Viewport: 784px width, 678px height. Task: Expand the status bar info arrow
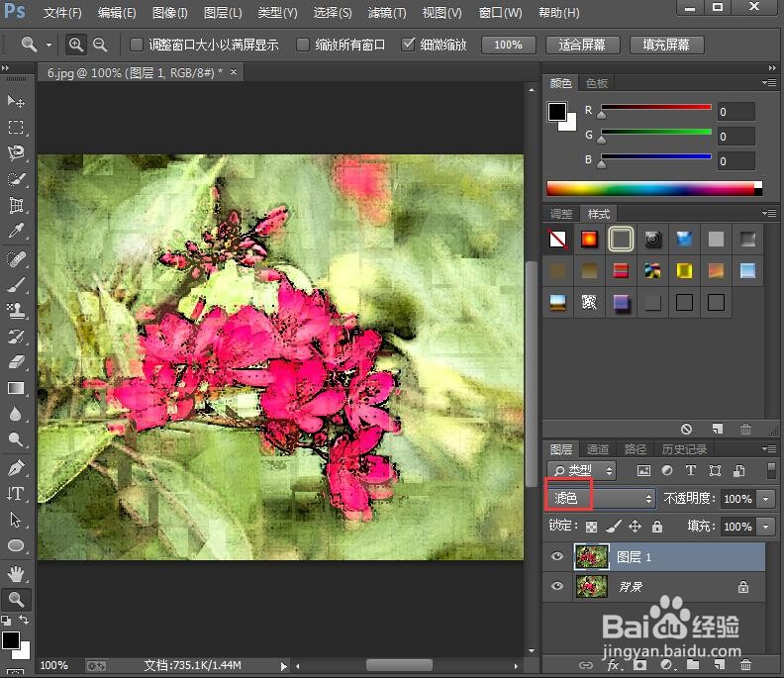(x=283, y=666)
